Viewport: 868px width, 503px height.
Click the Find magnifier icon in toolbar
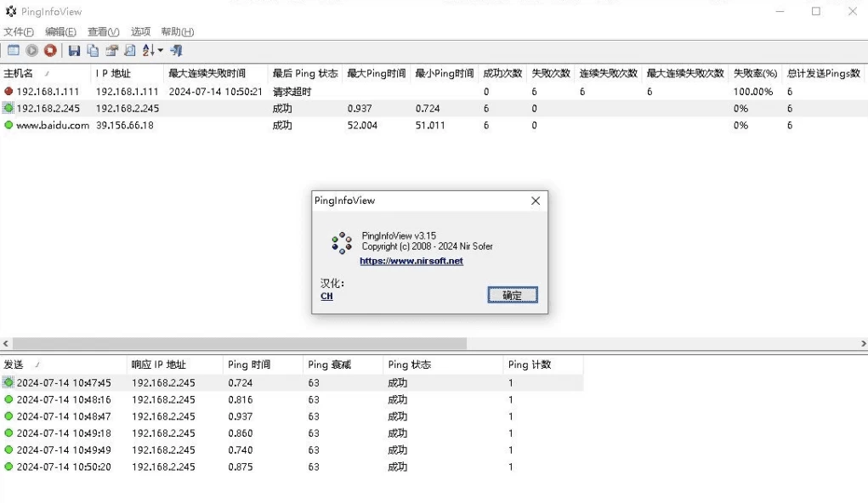(x=129, y=51)
